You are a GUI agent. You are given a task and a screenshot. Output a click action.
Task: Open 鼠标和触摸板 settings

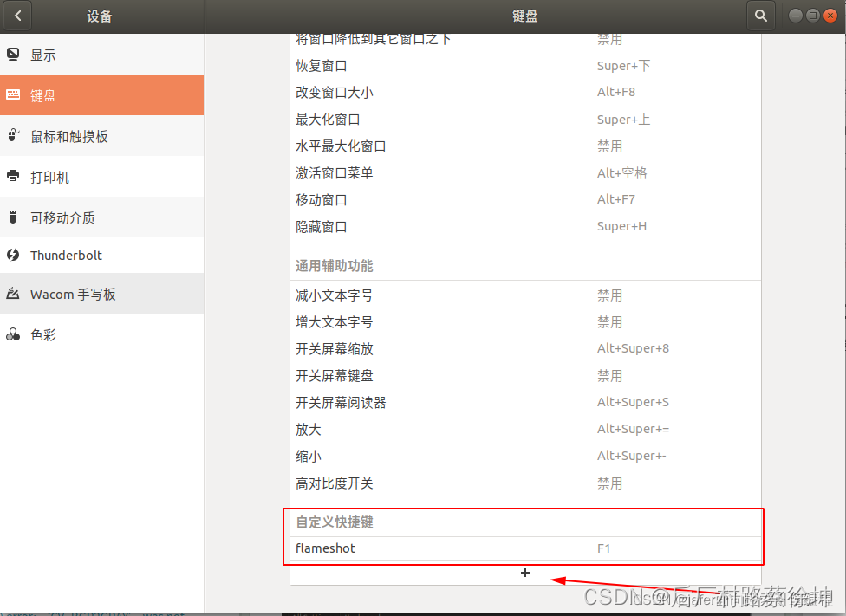(x=102, y=135)
